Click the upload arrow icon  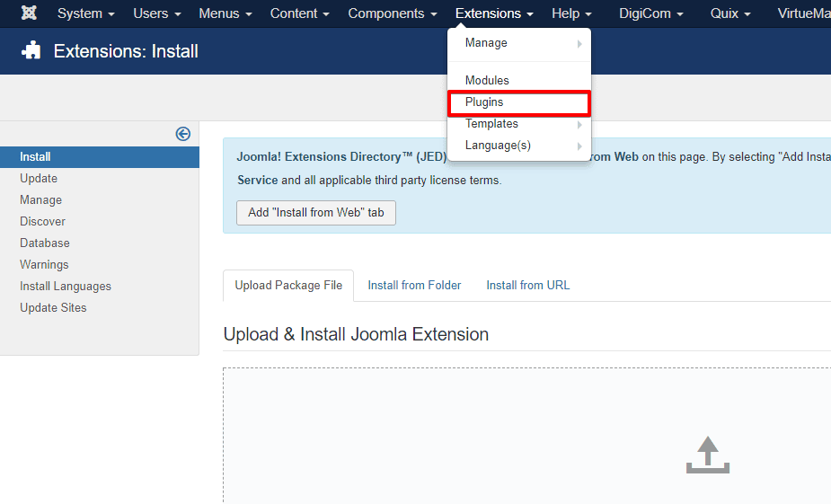pyautogui.click(x=708, y=455)
